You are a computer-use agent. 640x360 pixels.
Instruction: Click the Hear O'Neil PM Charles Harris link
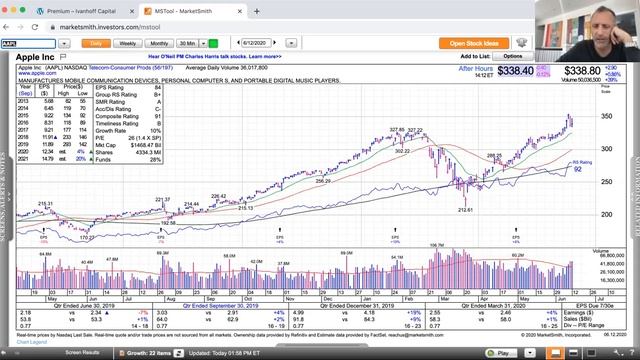click(215, 57)
